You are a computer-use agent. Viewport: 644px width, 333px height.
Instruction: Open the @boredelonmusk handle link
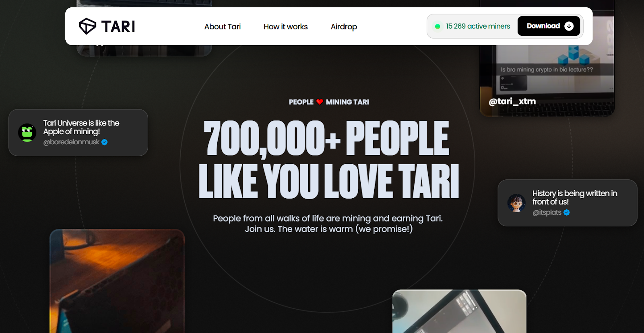pyautogui.click(x=71, y=142)
